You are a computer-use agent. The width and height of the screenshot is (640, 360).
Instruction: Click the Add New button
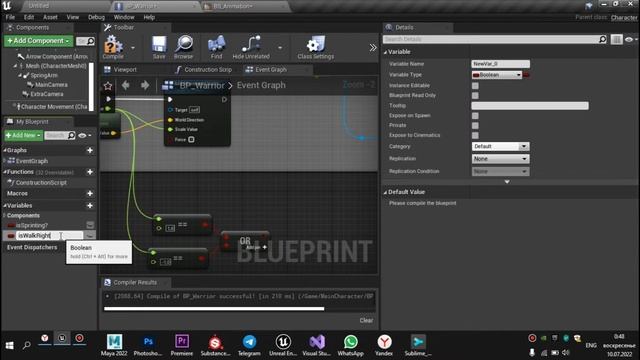24,135
